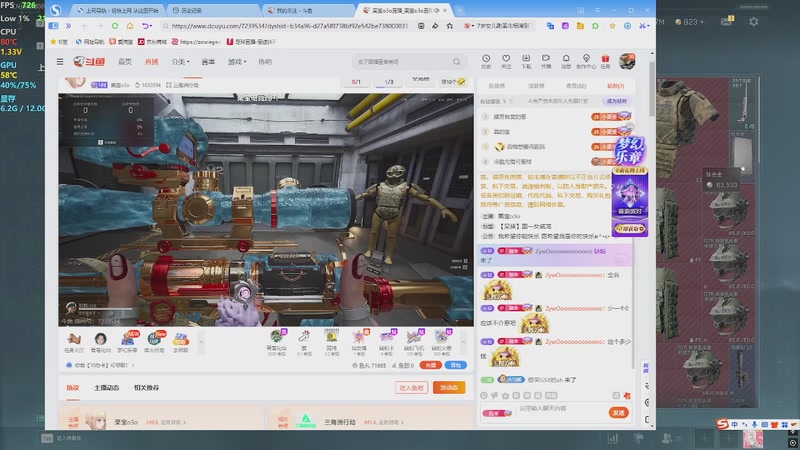Screen dimensions: 800x450
Task: Open the 关注 heart icon
Action: [x=506, y=61]
